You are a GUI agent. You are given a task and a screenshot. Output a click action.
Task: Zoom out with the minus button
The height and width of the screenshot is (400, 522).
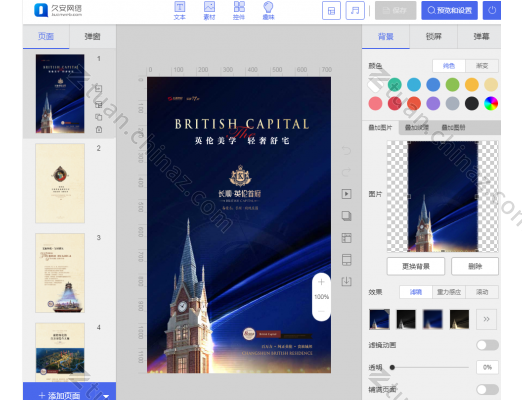click(x=321, y=311)
